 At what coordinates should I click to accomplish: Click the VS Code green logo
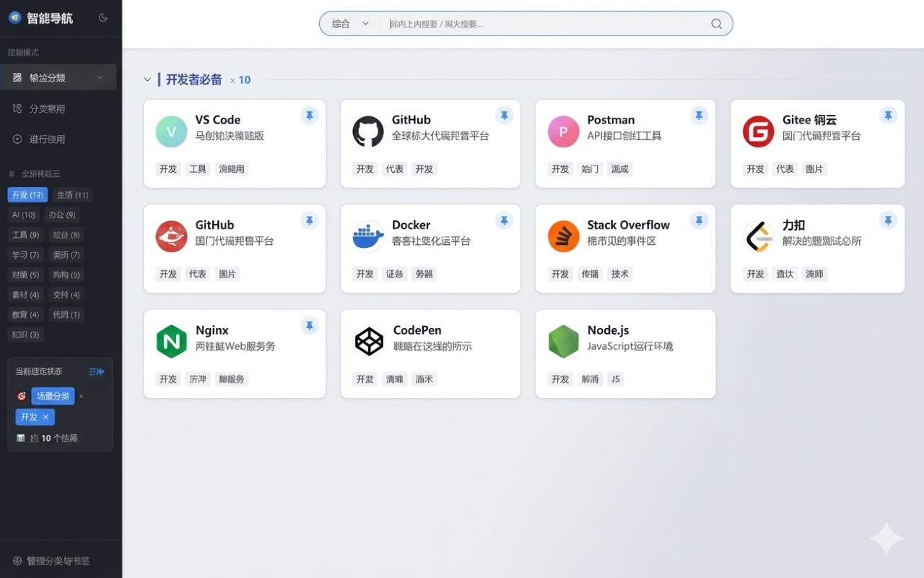pos(171,131)
